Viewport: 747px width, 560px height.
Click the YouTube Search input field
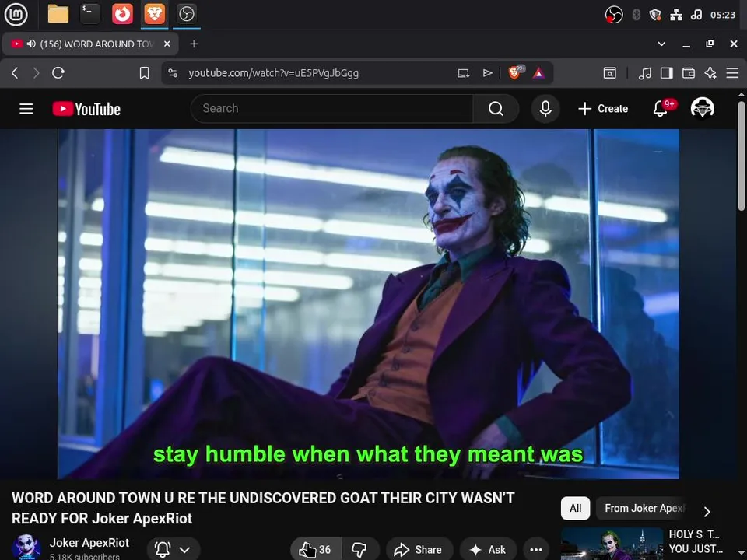[x=331, y=109]
